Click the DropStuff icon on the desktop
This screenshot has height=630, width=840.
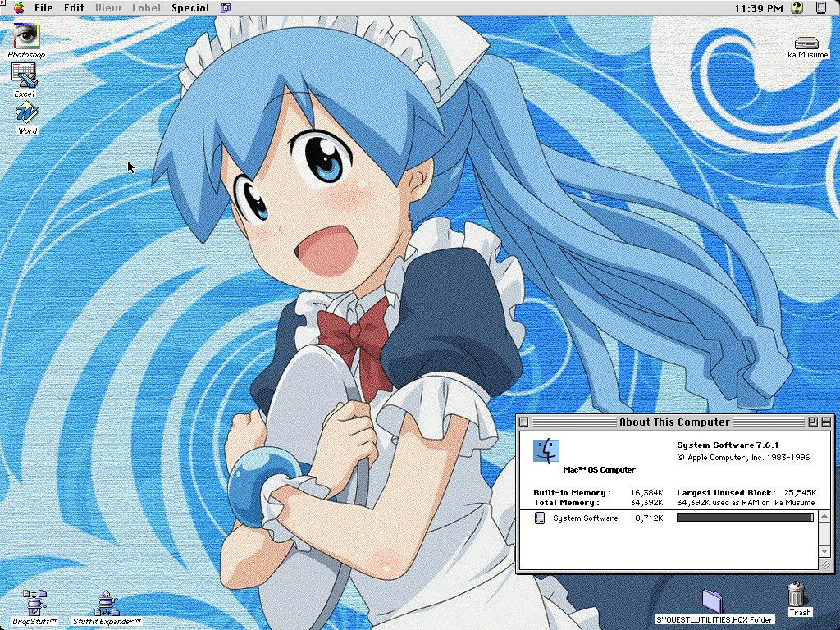[34, 603]
